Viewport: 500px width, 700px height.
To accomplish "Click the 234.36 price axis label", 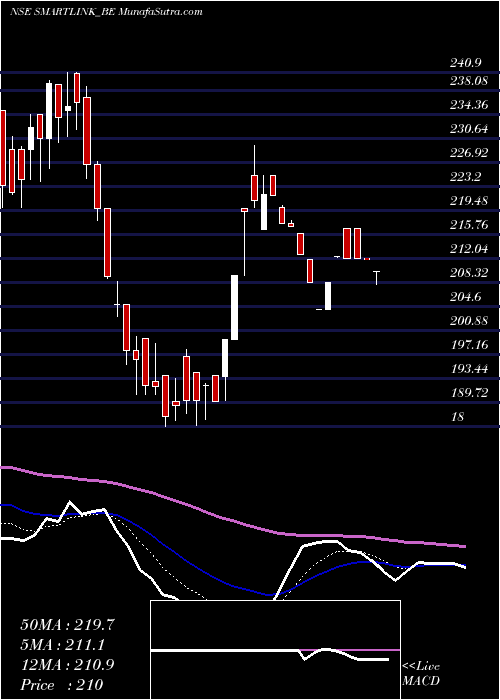I will [x=469, y=105].
